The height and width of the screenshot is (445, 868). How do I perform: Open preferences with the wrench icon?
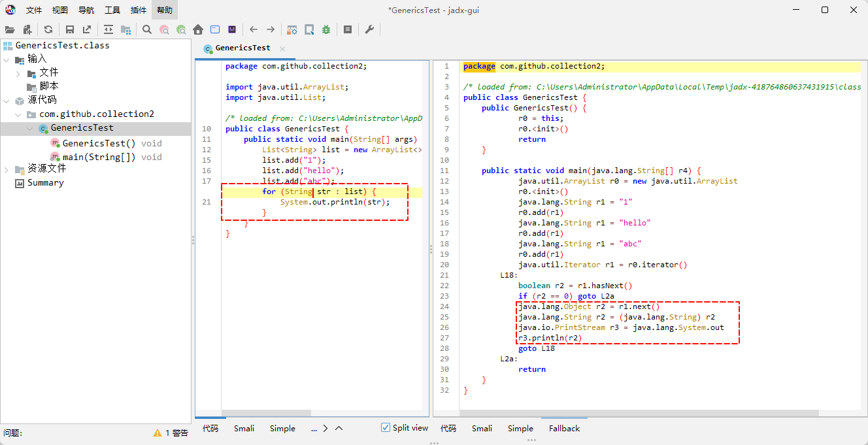(369, 29)
